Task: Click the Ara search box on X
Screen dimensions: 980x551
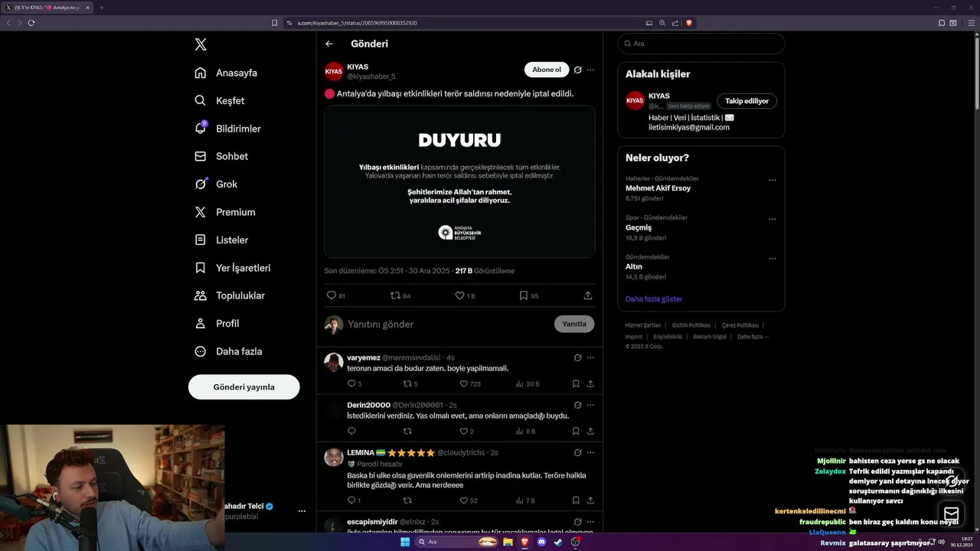Action: coord(701,44)
